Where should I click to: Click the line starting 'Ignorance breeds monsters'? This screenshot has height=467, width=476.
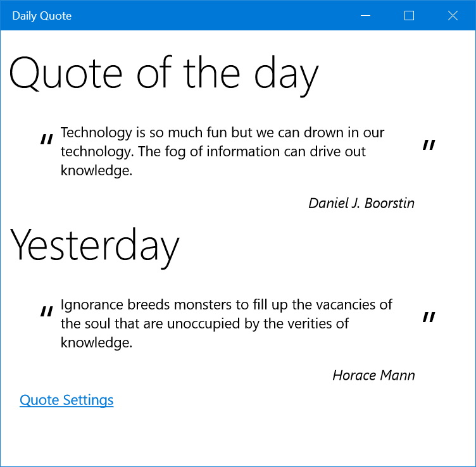226,305
